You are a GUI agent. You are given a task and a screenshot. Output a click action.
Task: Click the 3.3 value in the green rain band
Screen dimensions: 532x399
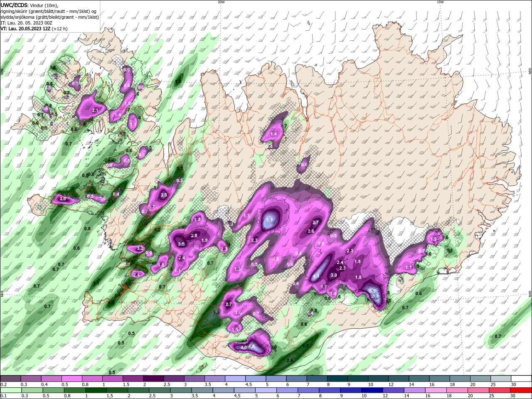pos(216,312)
